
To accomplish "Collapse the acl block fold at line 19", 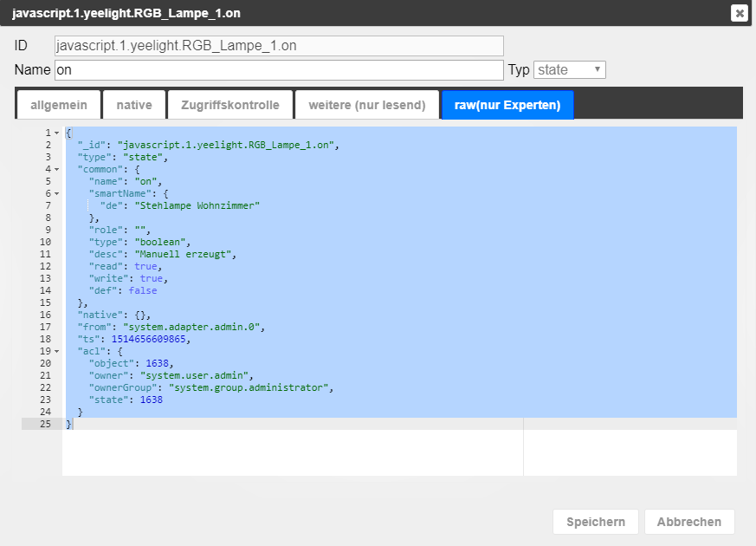I will coord(57,351).
